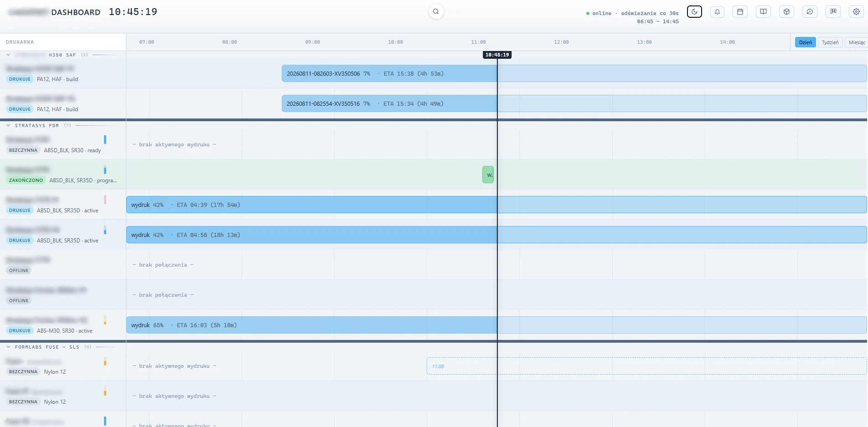The image size is (868, 427).
Task: Click the 06:45 – 14:45 time range
Action: tap(658, 21)
